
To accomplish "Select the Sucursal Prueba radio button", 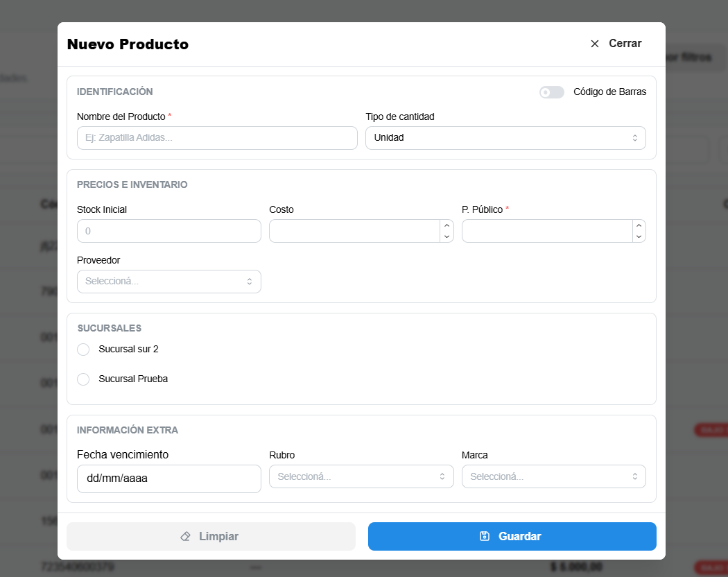I will click(83, 379).
